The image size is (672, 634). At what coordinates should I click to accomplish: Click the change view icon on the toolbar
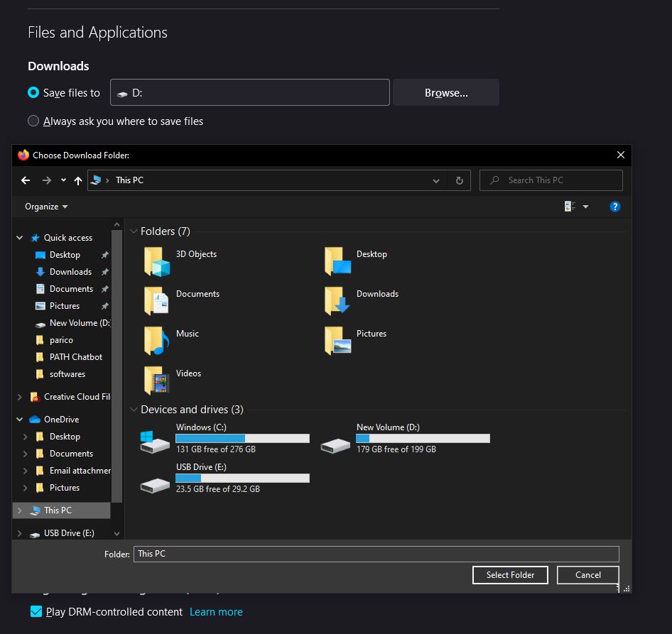point(568,206)
